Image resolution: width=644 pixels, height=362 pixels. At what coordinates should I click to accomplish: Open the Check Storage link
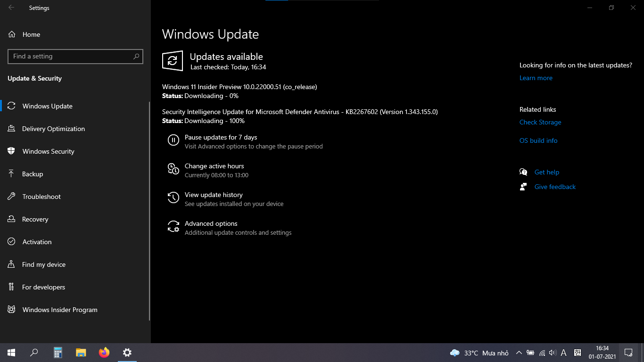click(x=540, y=122)
